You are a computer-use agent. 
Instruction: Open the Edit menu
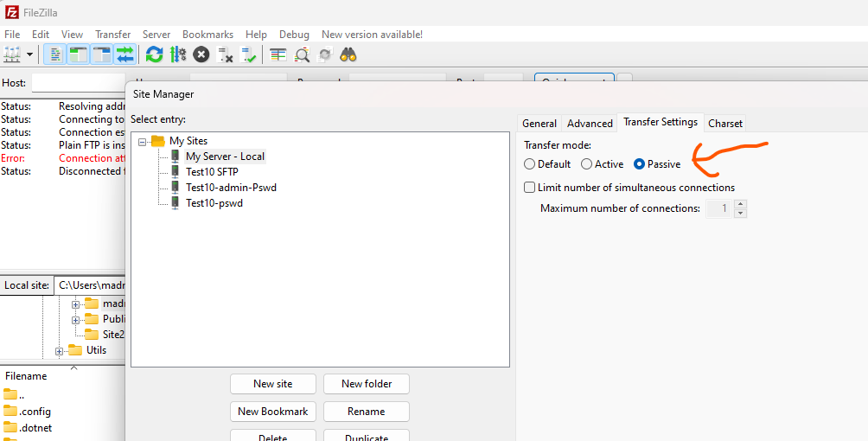41,35
